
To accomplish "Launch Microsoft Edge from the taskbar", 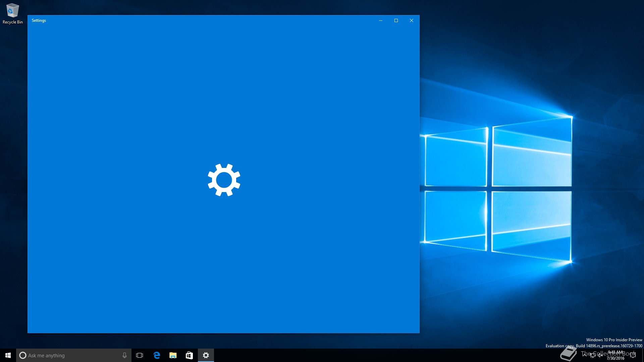I will pos(157,355).
